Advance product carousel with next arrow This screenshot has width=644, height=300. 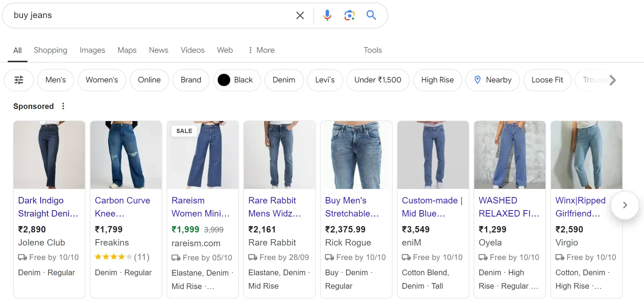tap(625, 205)
